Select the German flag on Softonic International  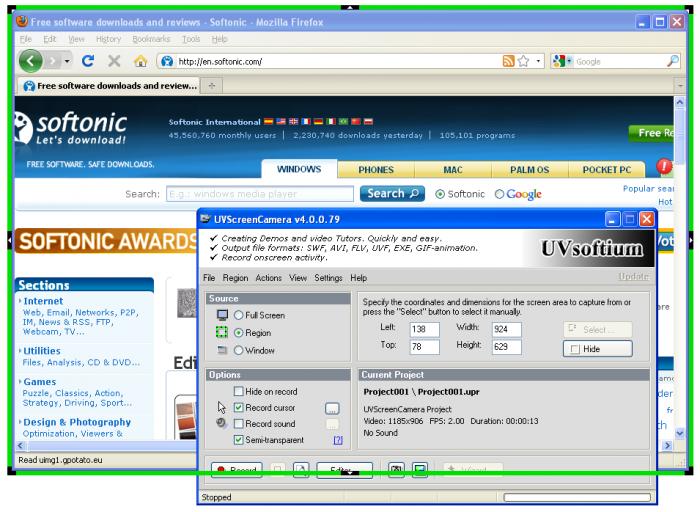click(x=318, y=121)
